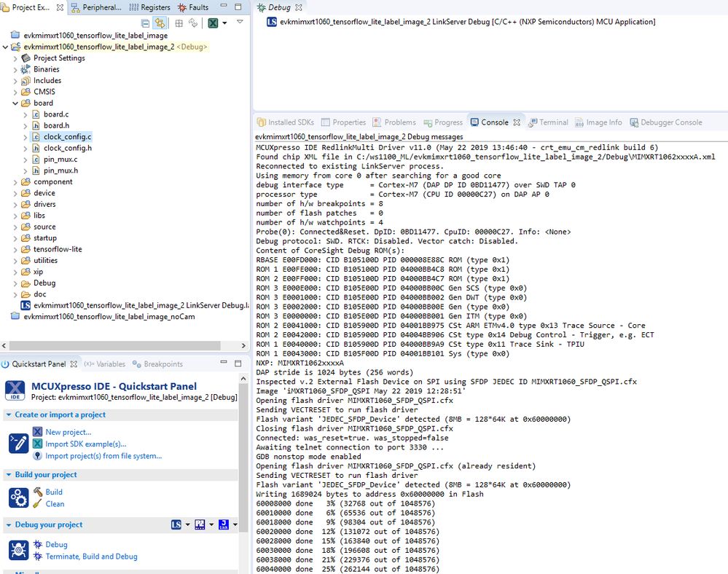Screen dimensions: 728x574
Task: Open Project Explorer view menu triangle
Action: (240, 22)
